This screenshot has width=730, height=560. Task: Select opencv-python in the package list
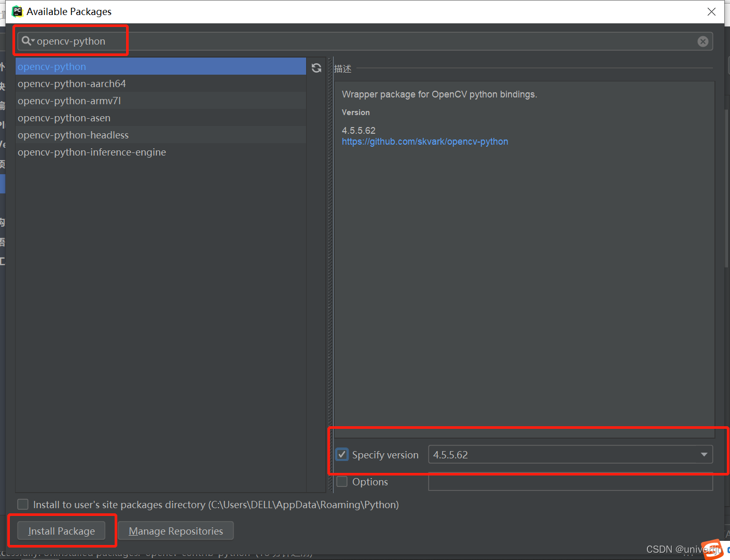161,66
